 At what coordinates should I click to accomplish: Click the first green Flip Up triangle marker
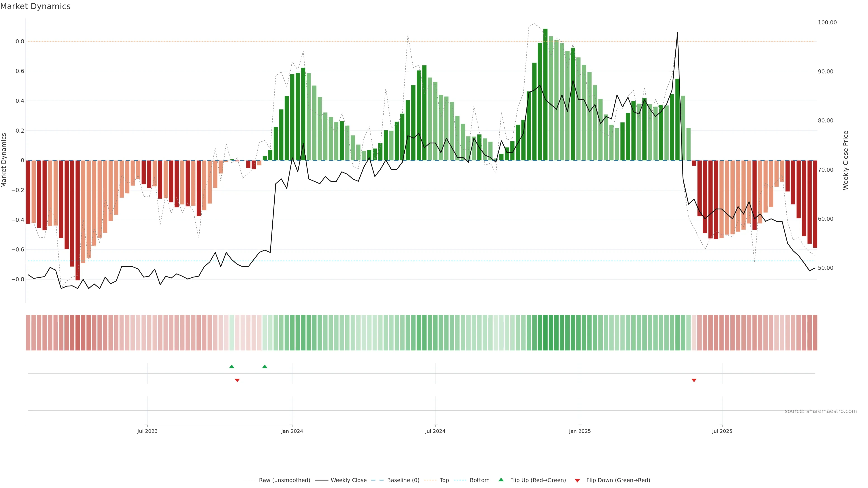tap(231, 366)
